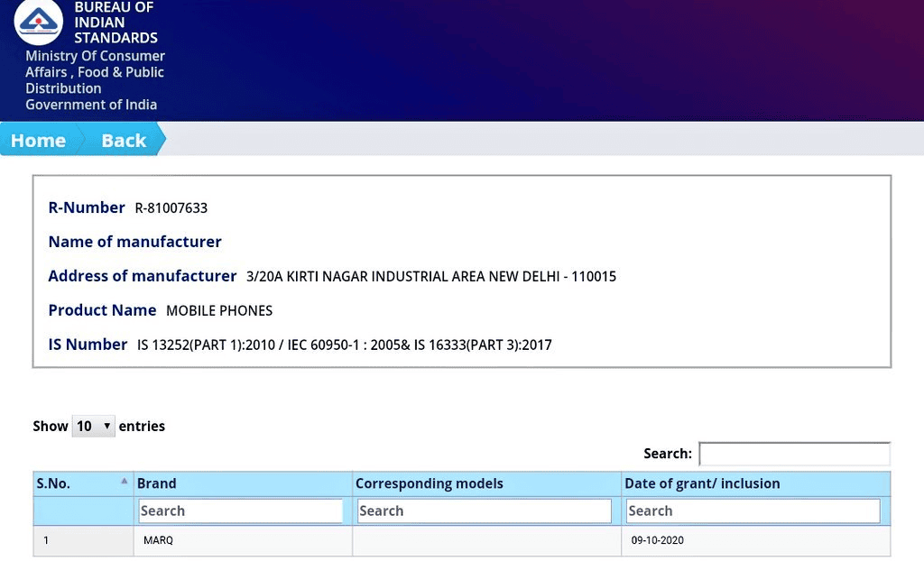Focus the main table Search box
This screenshot has width=924, height=561.
click(x=794, y=454)
